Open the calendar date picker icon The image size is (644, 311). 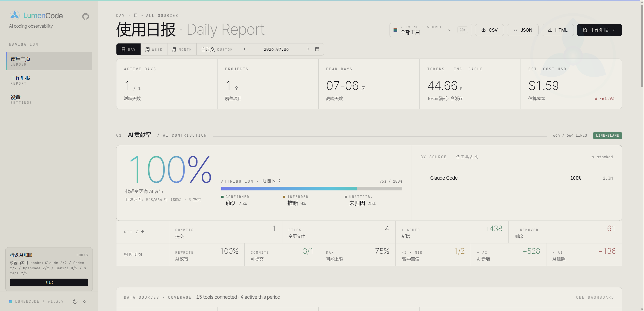(317, 49)
